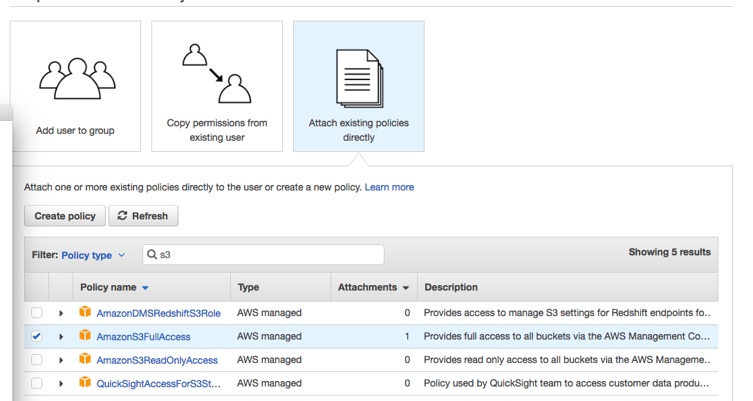Click AWS managed type for AmazonS3ReadOnlyAccess
Screen dimensions: 753x401
[269, 360]
